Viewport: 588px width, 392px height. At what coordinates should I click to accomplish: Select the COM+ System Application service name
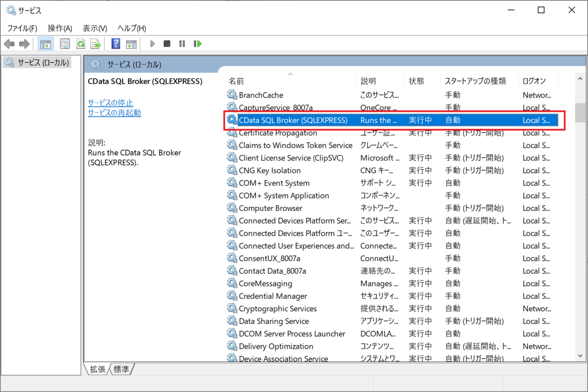(x=284, y=195)
